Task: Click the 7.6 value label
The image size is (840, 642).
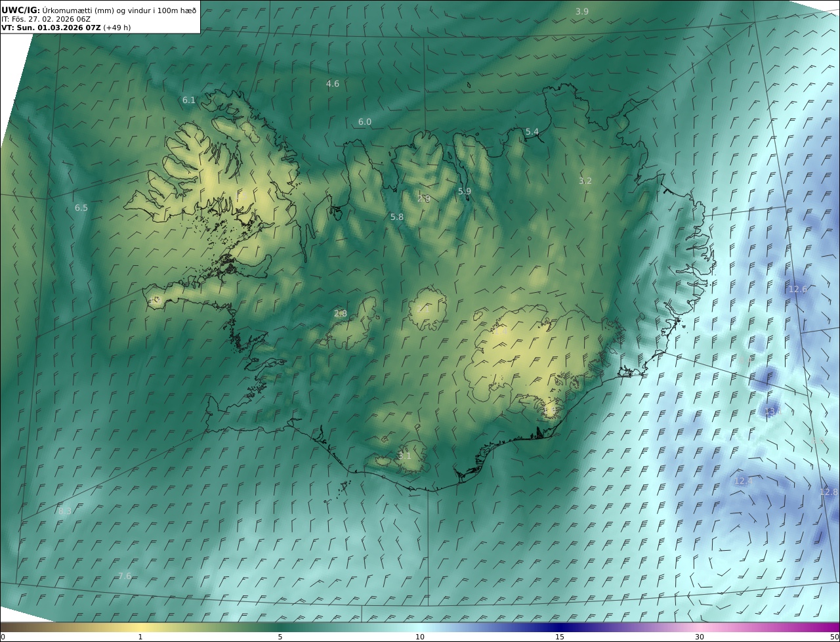Action: (125, 576)
